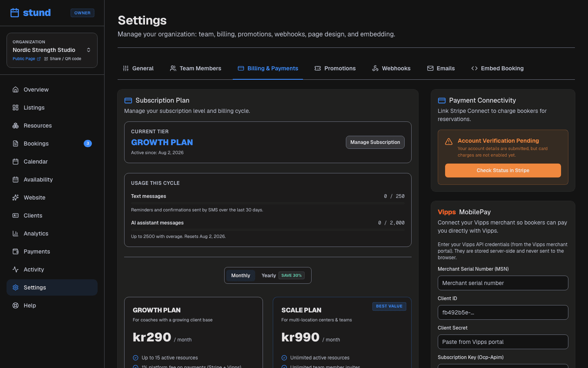Click the kr990 price text
The image size is (588, 368).
tap(301, 337)
